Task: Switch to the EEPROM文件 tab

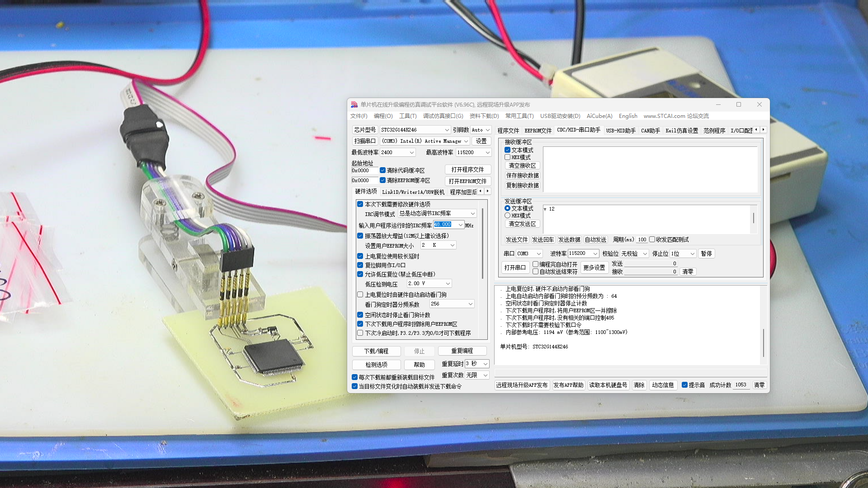Action: click(x=538, y=131)
